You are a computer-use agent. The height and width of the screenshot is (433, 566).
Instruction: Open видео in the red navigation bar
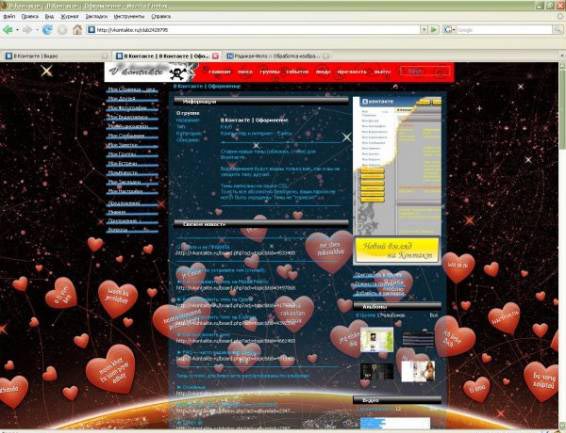pos(323,72)
